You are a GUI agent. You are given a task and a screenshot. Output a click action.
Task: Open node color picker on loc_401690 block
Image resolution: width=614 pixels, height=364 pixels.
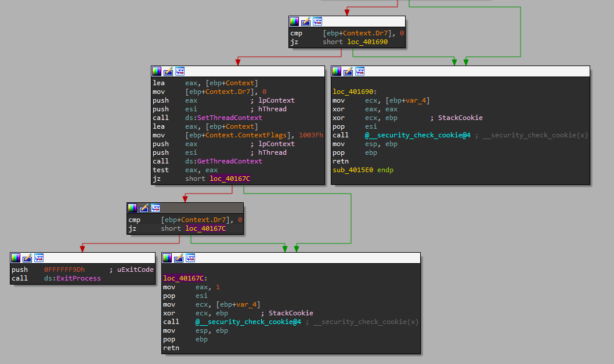337,71
